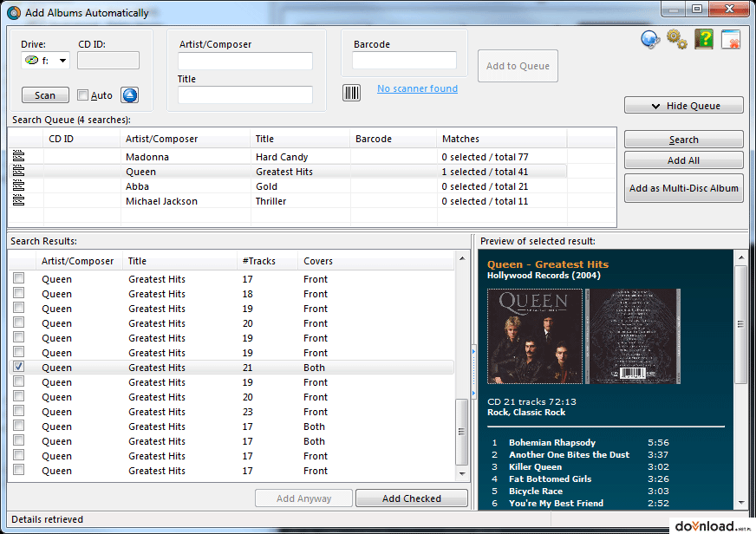Click the Queen front cover thumbnail
The width and height of the screenshot is (756, 534).
click(x=535, y=336)
